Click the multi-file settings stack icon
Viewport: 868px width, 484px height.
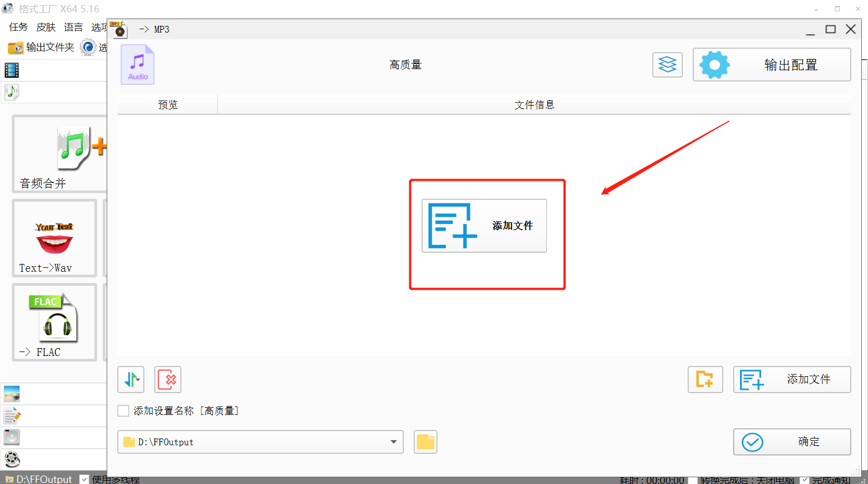[667, 65]
